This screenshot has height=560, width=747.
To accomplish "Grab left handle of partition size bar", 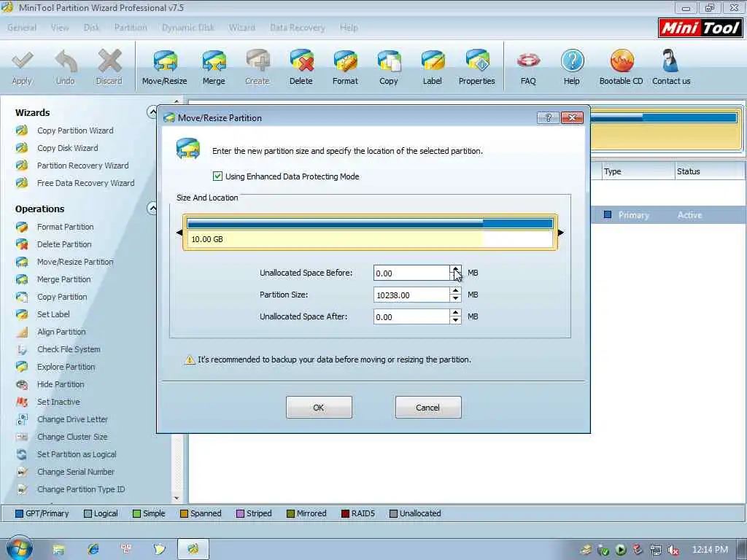I will click(x=179, y=233).
